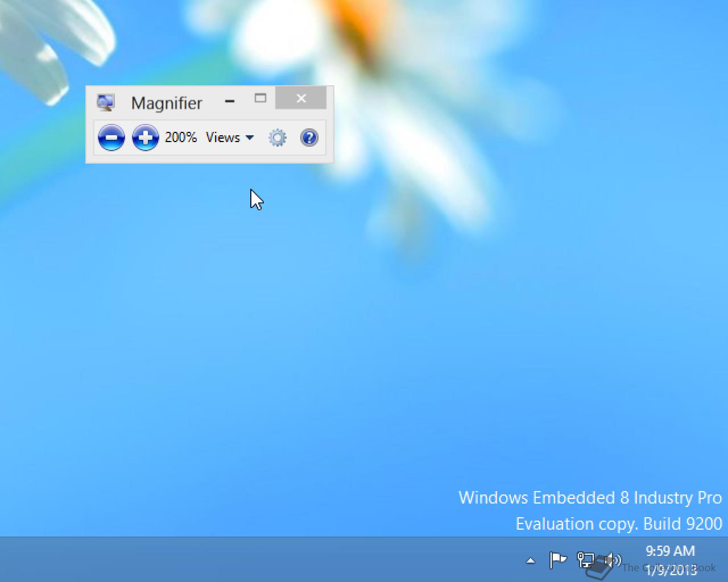This screenshot has height=582, width=728.
Task: Click the Magnifier title bar text
Action: (x=167, y=103)
